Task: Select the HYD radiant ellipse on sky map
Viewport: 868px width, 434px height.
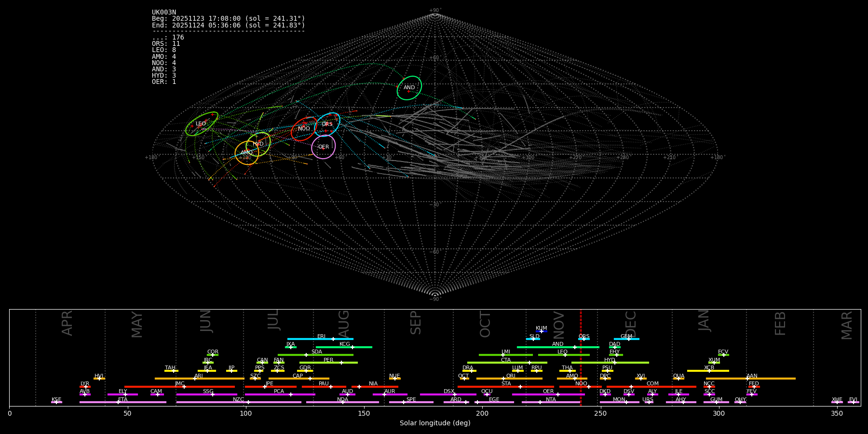Action: (x=258, y=144)
